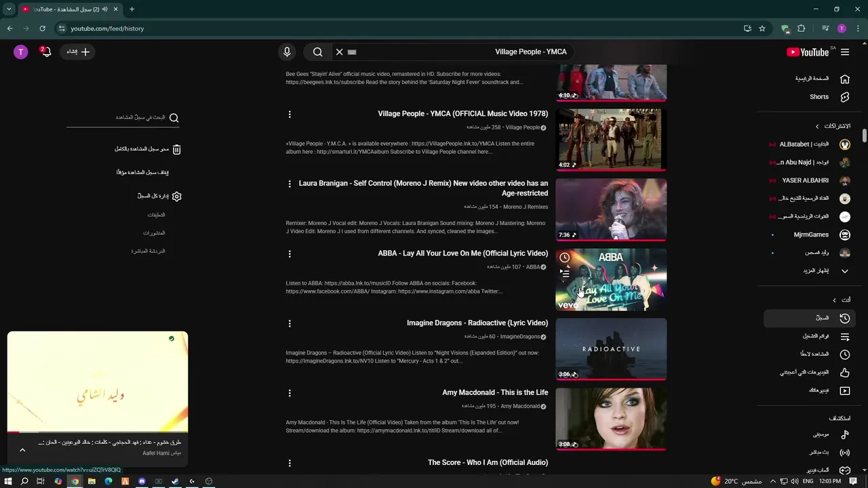This screenshot has height=488, width=868.
Task: Expand show more subscriptions
Action: pos(811,270)
